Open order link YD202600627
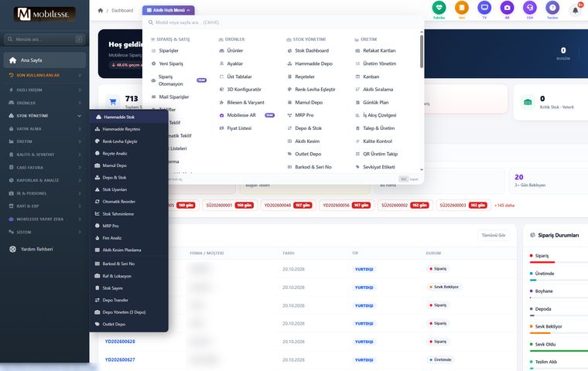Image resolution: width=588 pixels, height=371 pixels. pyautogui.click(x=120, y=359)
